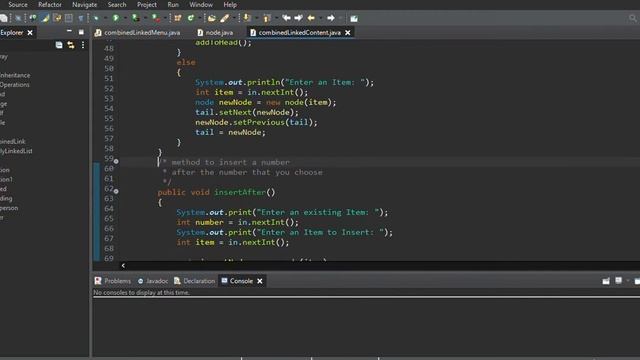Click the 'tail = newNode;' code line

click(230, 132)
